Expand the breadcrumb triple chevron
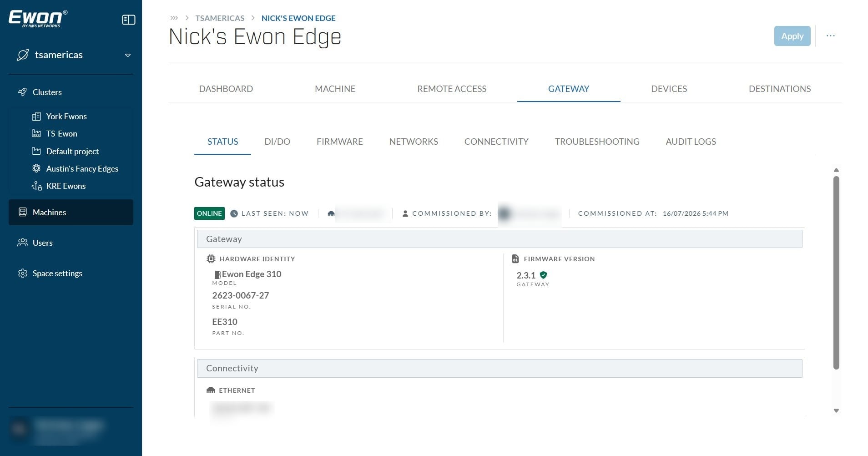The width and height of the screenshot is (868, 456). 174,18
